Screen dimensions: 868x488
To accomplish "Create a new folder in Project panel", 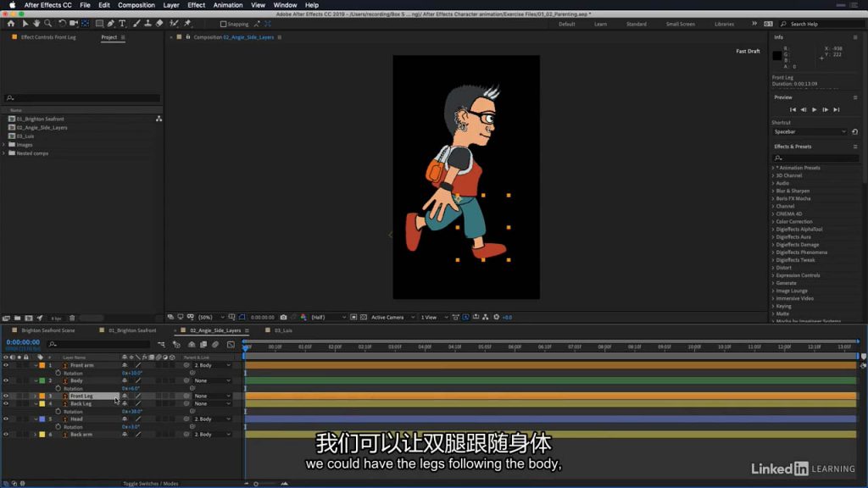I will (17, 319).
